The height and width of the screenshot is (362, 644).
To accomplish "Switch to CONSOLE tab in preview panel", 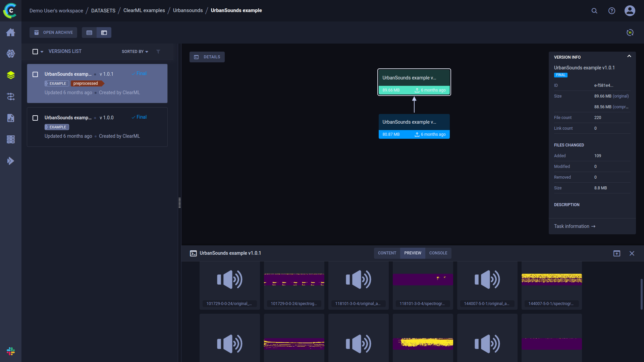I will point(438,253).
